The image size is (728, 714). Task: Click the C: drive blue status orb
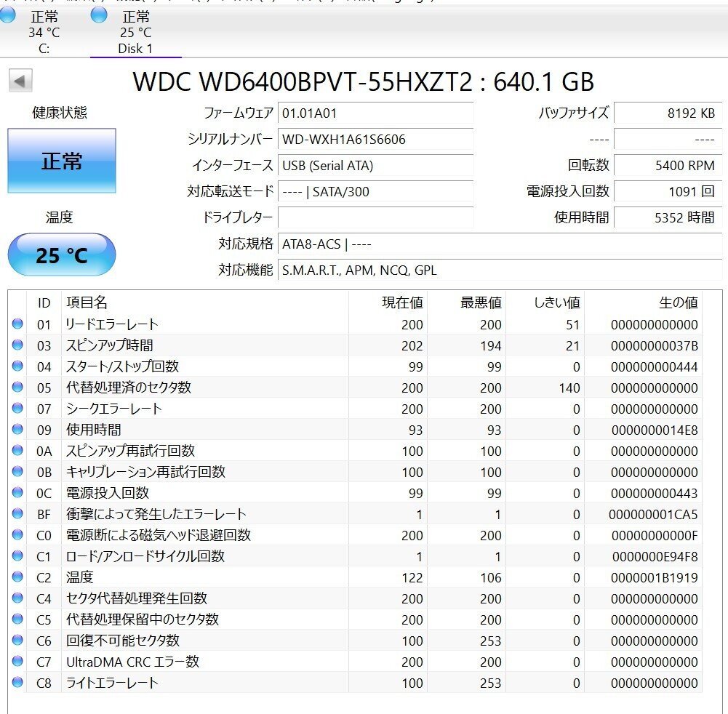[7, 16]
